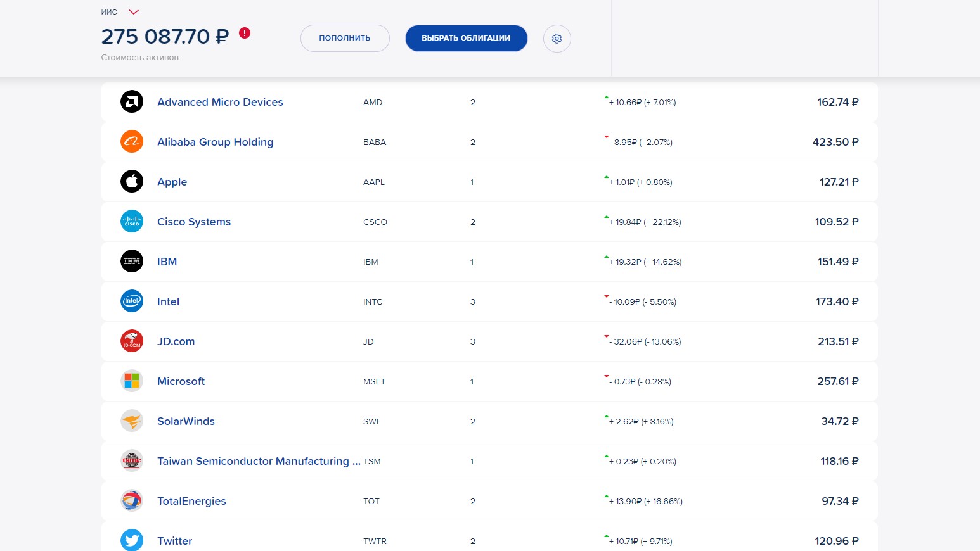Click the Intel value 173.40 ₽
This screenshot has width=980, height=551.
837,301
